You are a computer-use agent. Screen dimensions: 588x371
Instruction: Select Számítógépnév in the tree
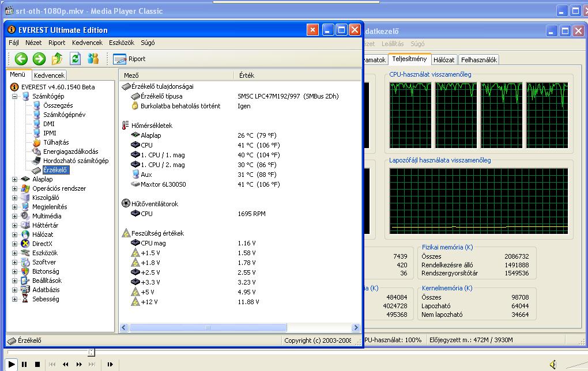point(64,115)
